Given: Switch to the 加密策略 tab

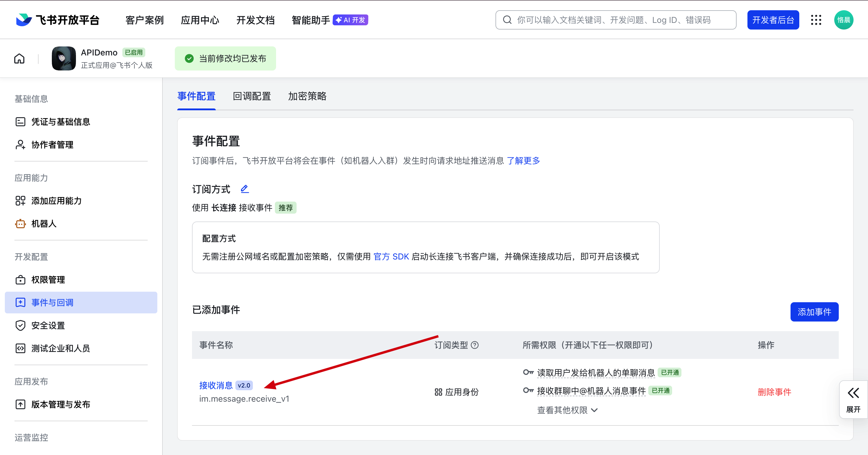Looking at the screenshot, I should (307, 96).
